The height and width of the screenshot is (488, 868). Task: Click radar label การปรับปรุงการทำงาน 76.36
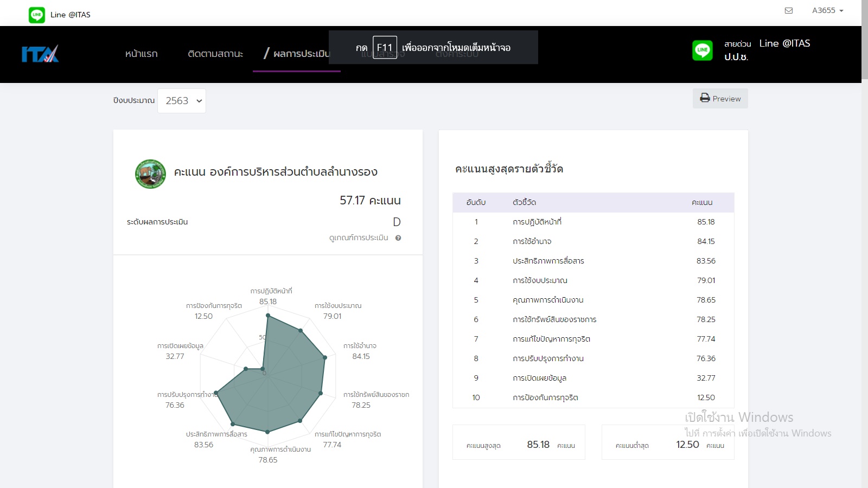coord(187,400)
